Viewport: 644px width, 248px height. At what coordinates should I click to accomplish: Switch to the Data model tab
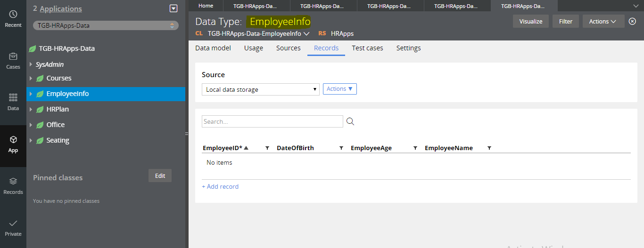click(213, 48)
